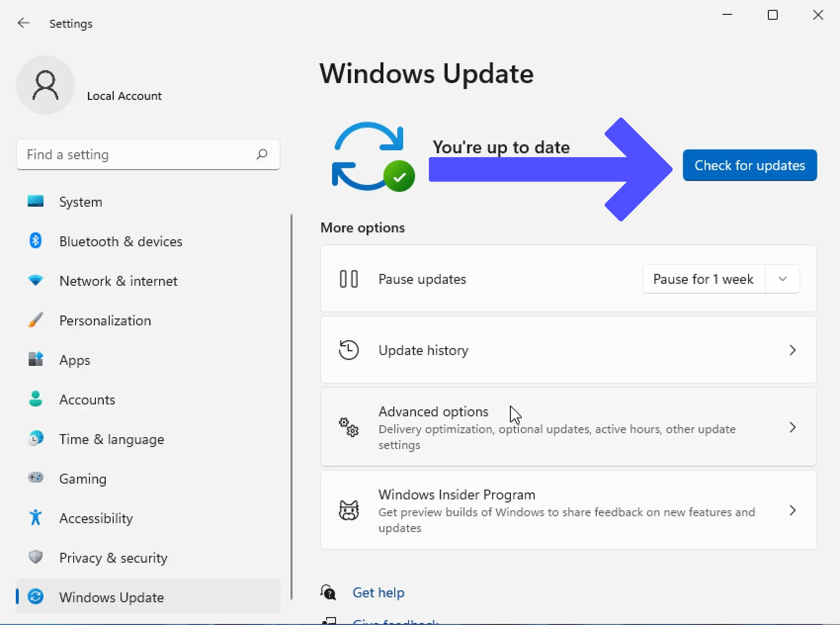840x625 pixels.
Task: Open the System settings category
Action: point(81,202)
